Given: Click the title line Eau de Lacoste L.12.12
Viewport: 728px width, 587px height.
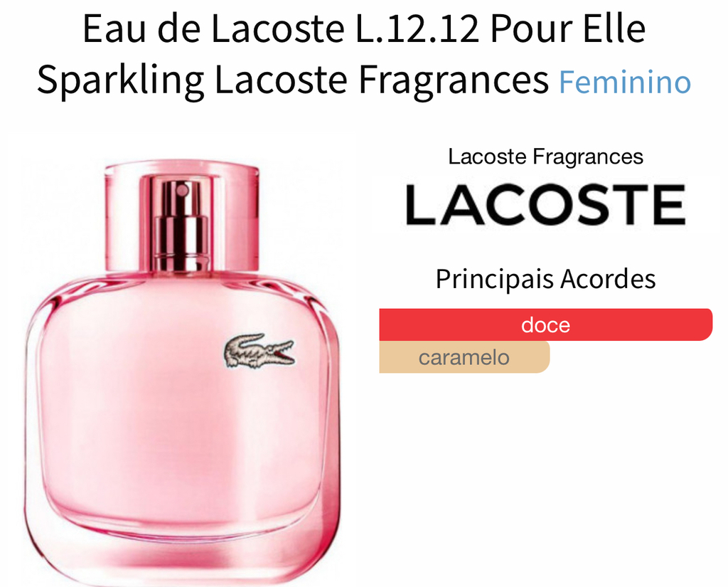Looking at the screenshot, I should tap(280, 28).
